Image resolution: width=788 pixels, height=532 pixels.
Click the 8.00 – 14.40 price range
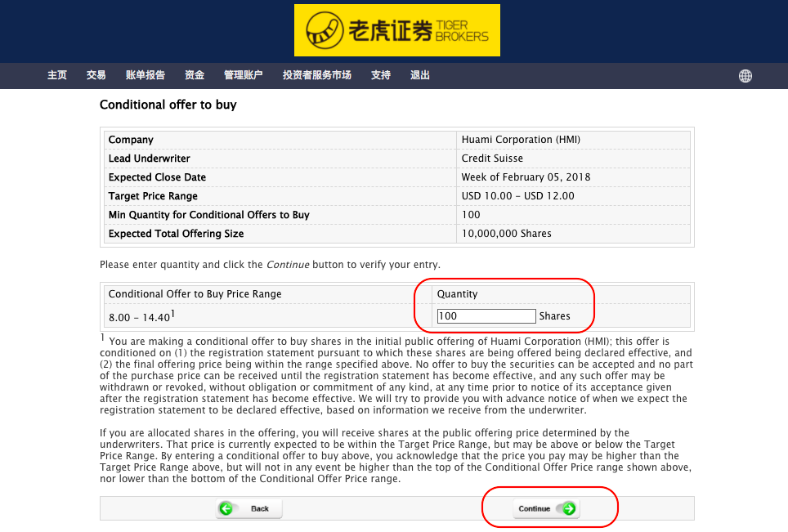point(140,318)
